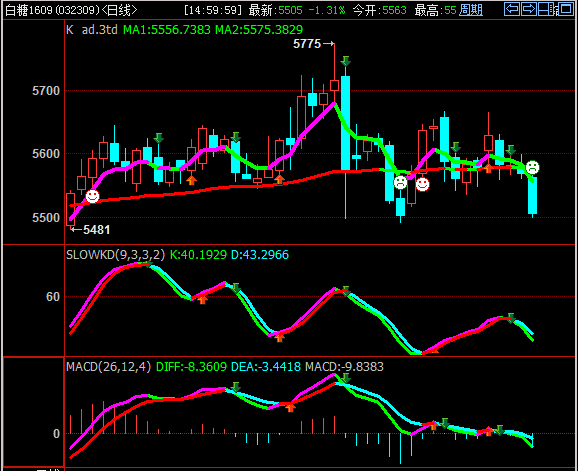Select the tall cyan candle below the 5775 peak
Screen dimensions: 578x471
pos(345,123)
